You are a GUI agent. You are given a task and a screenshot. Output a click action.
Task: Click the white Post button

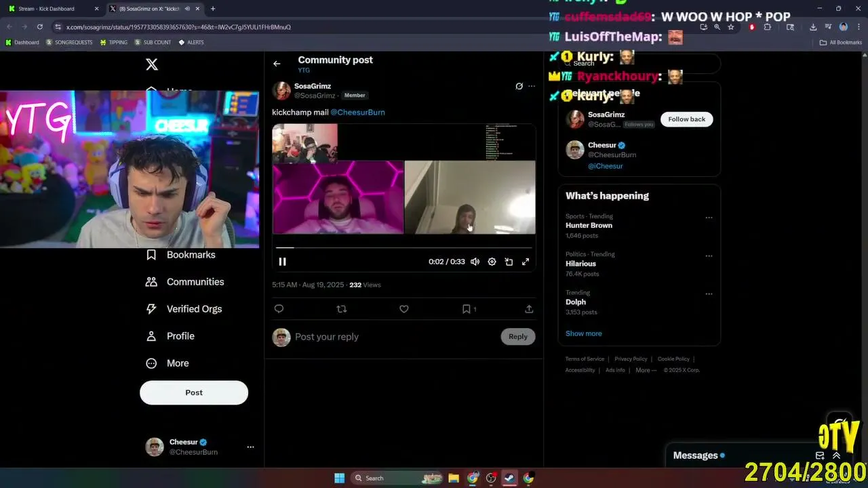(x=194, y=392)
